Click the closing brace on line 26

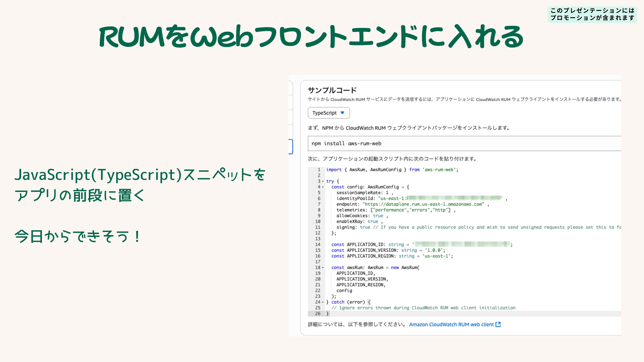click(x=327, y=314)
